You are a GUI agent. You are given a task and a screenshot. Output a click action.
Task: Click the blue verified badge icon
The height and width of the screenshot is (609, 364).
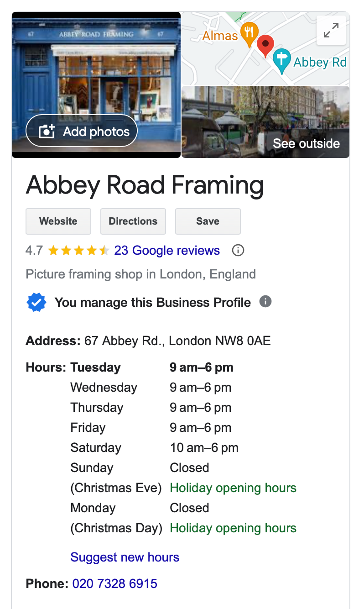tap(36, 302)
